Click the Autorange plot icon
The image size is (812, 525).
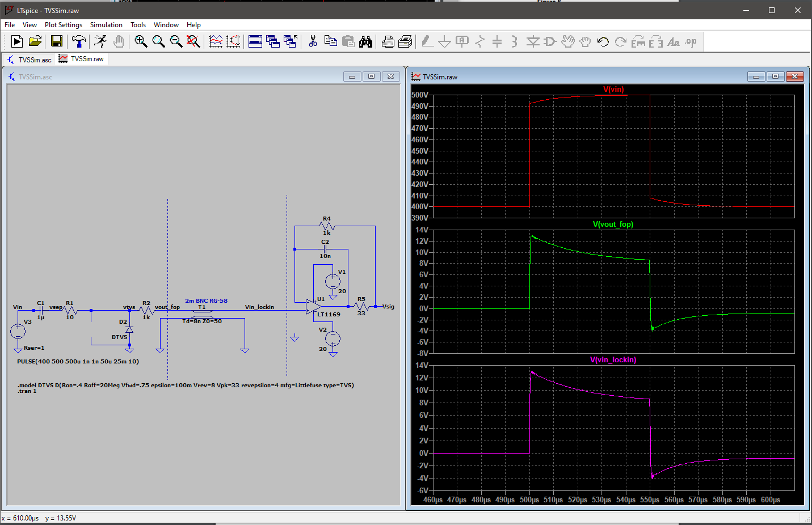tap(216, 41)
